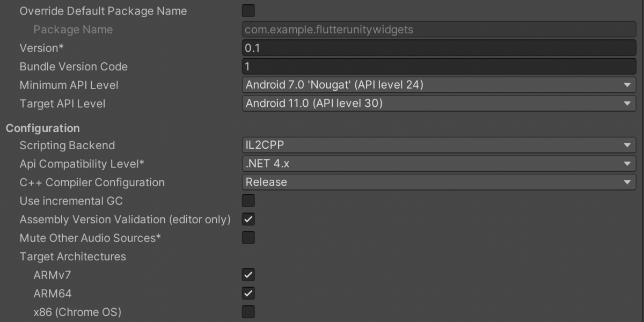Open the Target API Level dropdown
644x322 pixels.
click(438, 104)
